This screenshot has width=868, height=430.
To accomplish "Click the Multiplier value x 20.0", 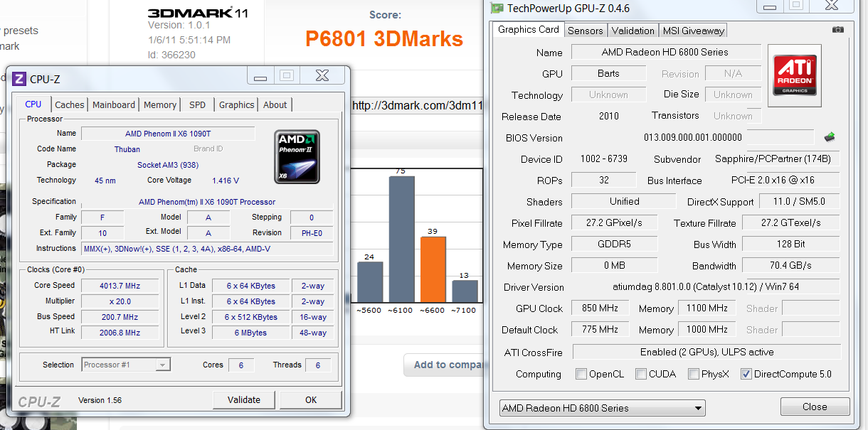I will [120, 301].
